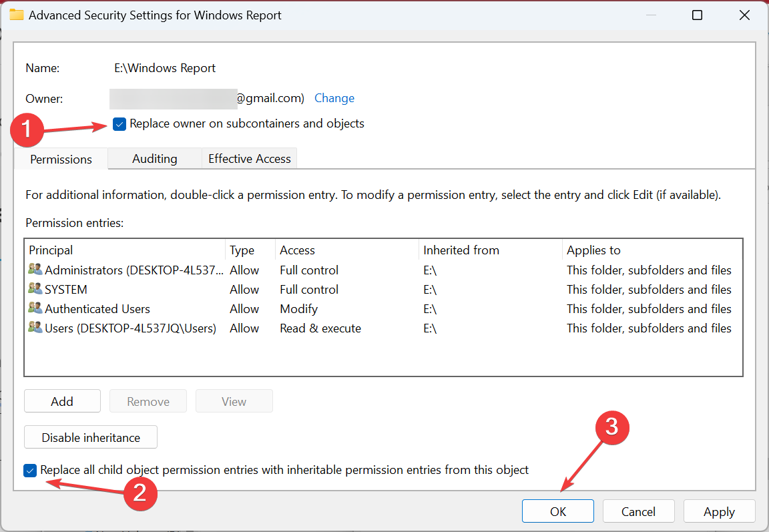Click Modify access for Authenticated Users

pos(298,309)
